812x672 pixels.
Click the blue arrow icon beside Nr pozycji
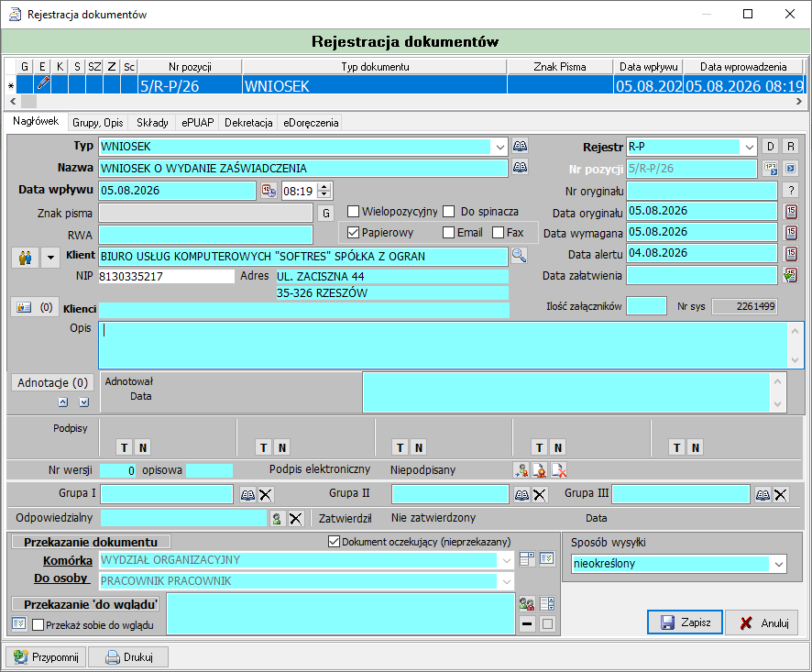(790, 169)
